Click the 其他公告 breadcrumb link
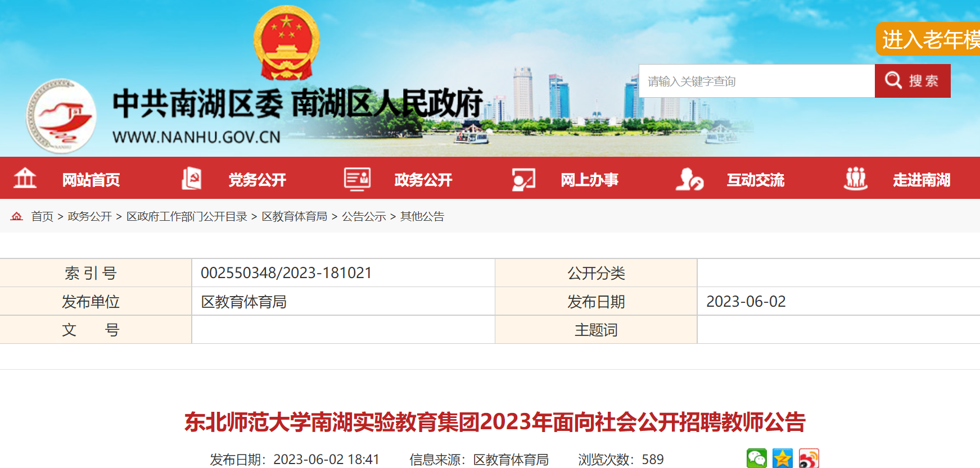Viewport: 980px width, 468px height. point(422,216)
